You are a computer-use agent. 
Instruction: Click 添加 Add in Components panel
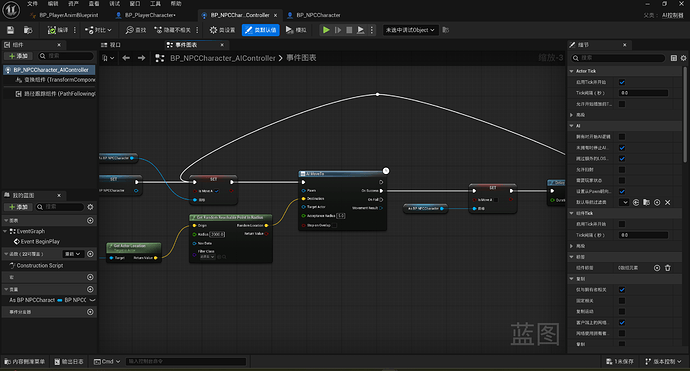[x=18, y=56]
